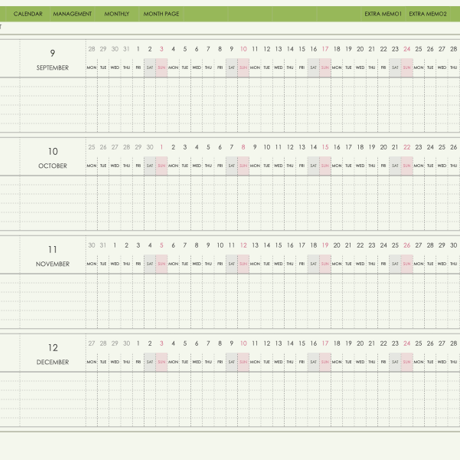
Task: Select date 14 in the December row
Action: [x=290, y=343]
